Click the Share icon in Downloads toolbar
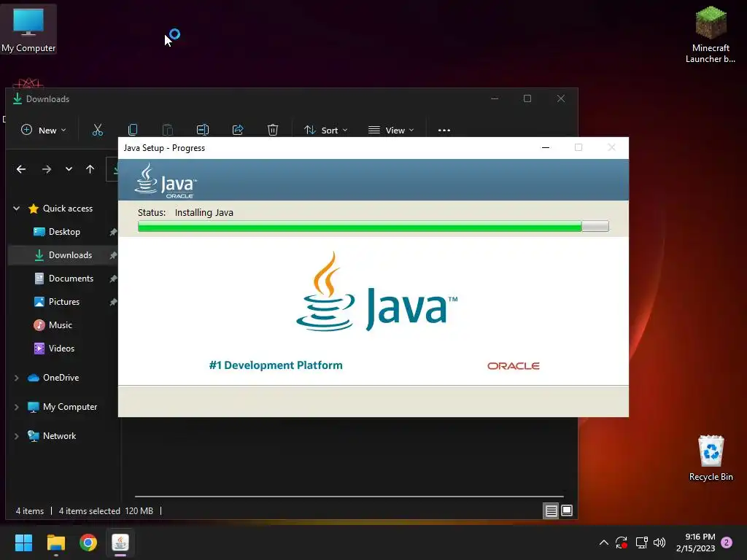The image size is (747, 560). 238,130
